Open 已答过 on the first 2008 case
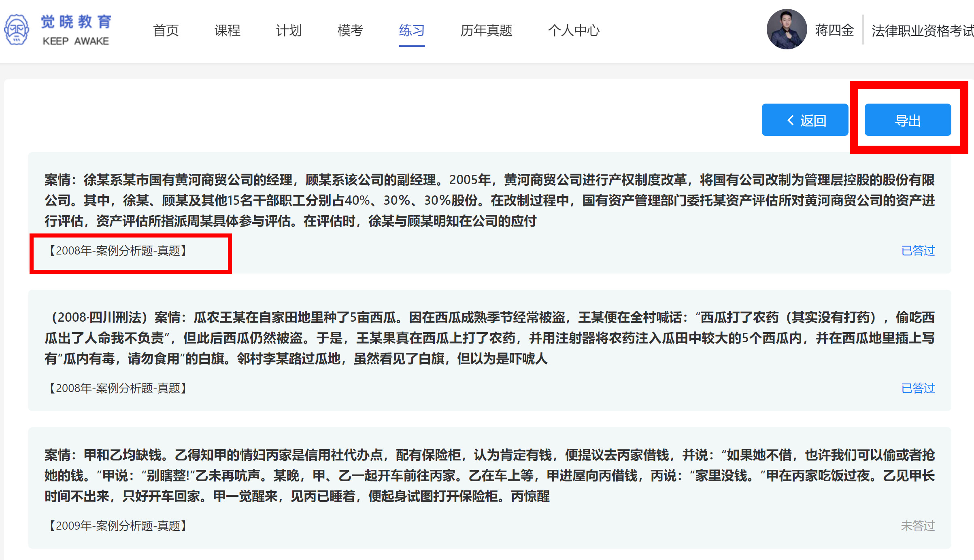974x560 pixels. coord(918,251)
